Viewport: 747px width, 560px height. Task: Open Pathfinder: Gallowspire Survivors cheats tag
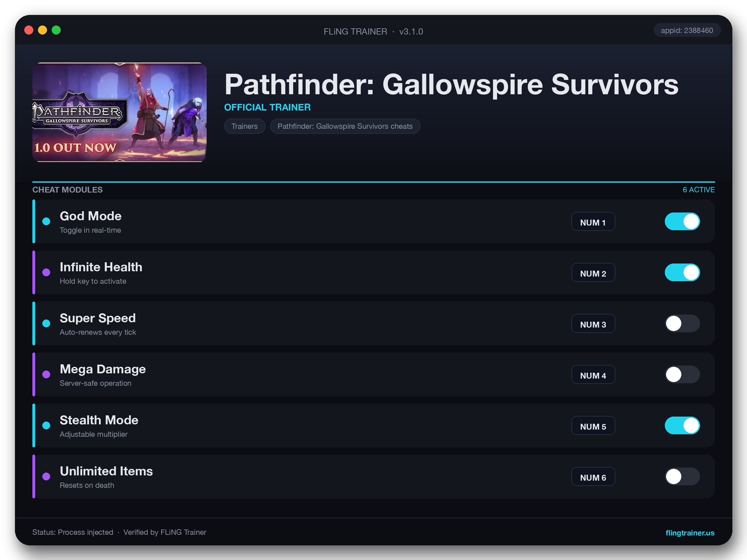[345, 126]
